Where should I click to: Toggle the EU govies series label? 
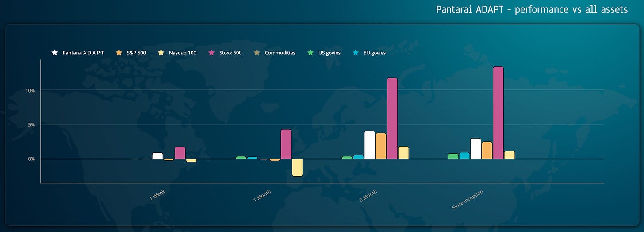(375, 53)
